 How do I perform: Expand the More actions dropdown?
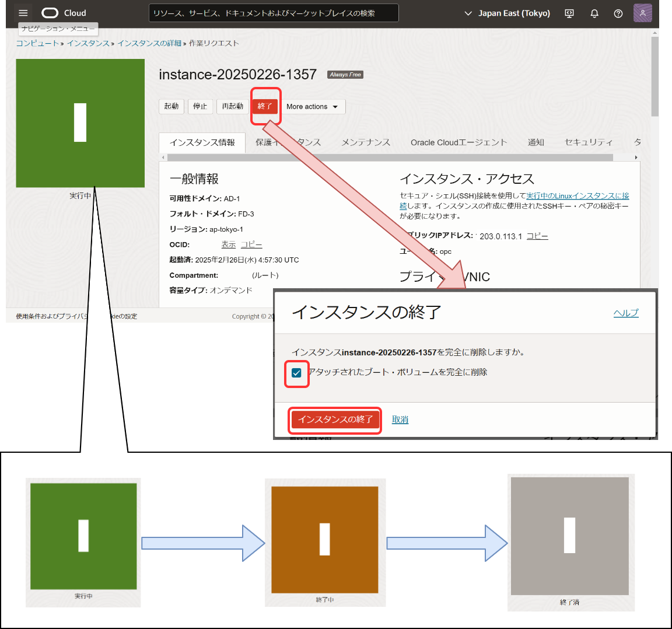coord(313,106)
